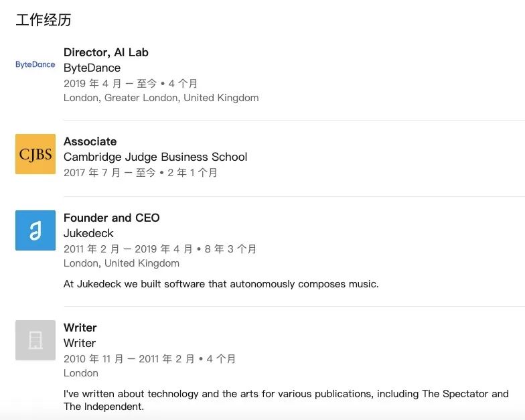Open the ByteDance company name link
This screenshot has height=420, width=525.
(92, 68)
